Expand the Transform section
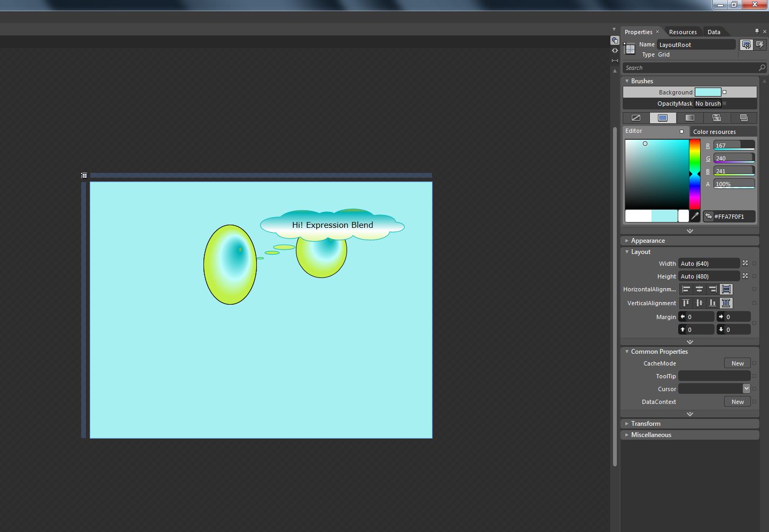This screenshot has height=532, width=769. point(627,424)
